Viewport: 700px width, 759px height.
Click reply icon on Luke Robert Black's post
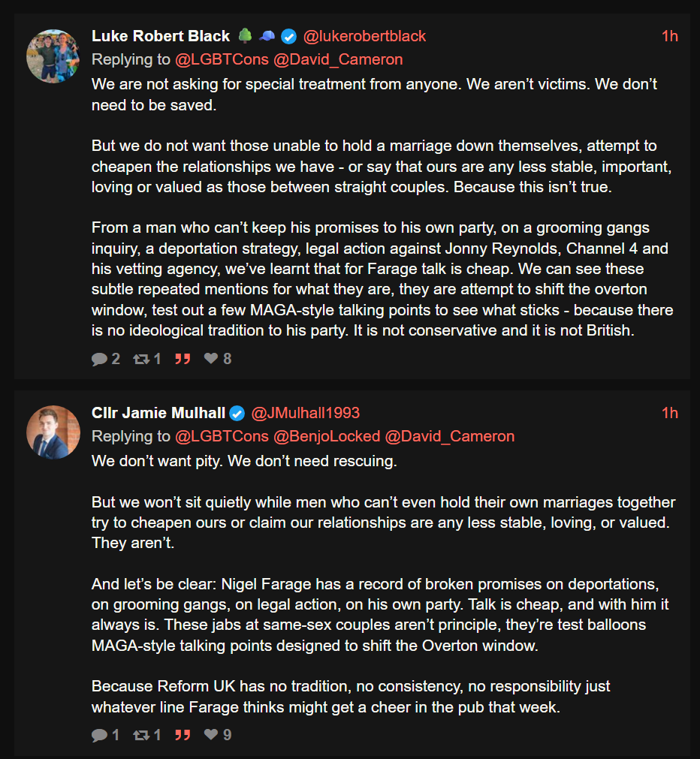tap(99, 359)
